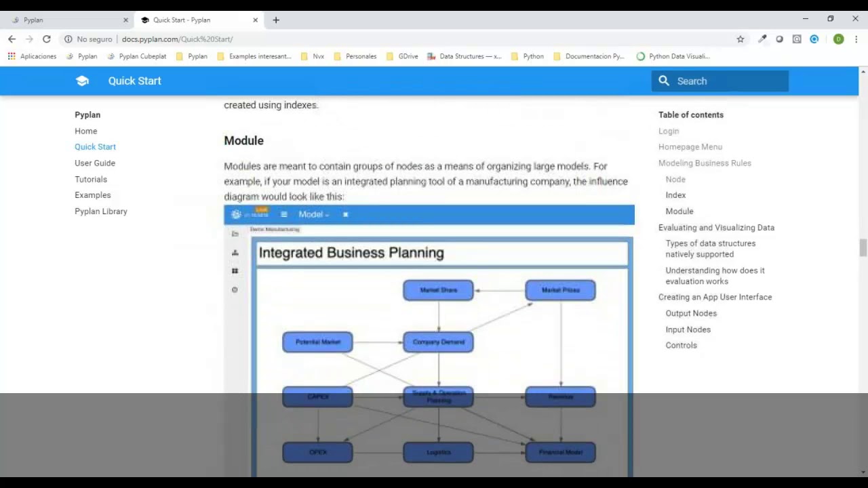Click the gray square extension icon

(797, 39)
